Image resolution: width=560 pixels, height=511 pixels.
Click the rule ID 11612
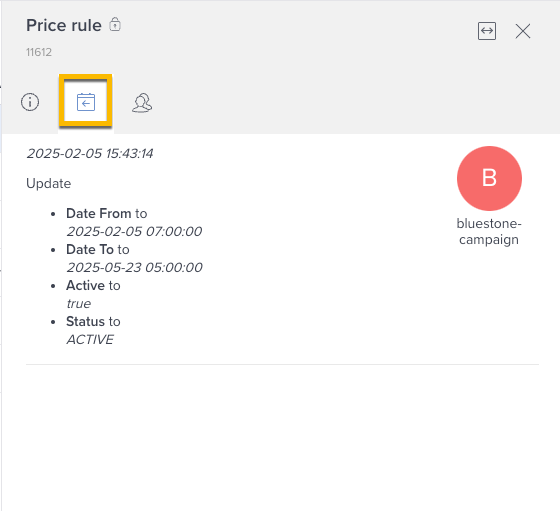[39, 52]
